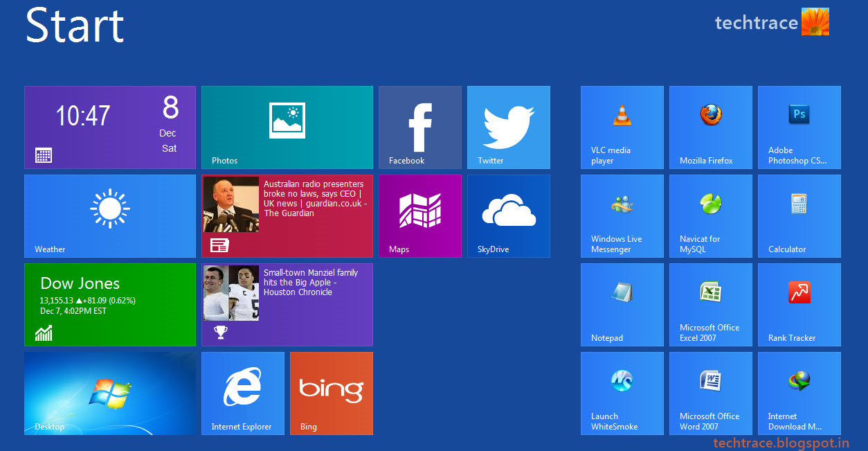This screenshot has height=451, width=868.
Task: Launch Navicat for MySQL
Action: [710, 216]
